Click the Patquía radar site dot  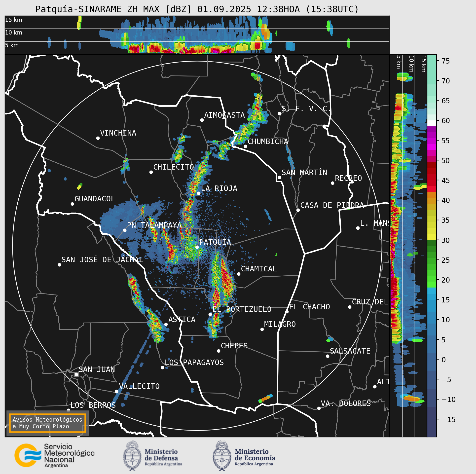(x=197, y=247)
